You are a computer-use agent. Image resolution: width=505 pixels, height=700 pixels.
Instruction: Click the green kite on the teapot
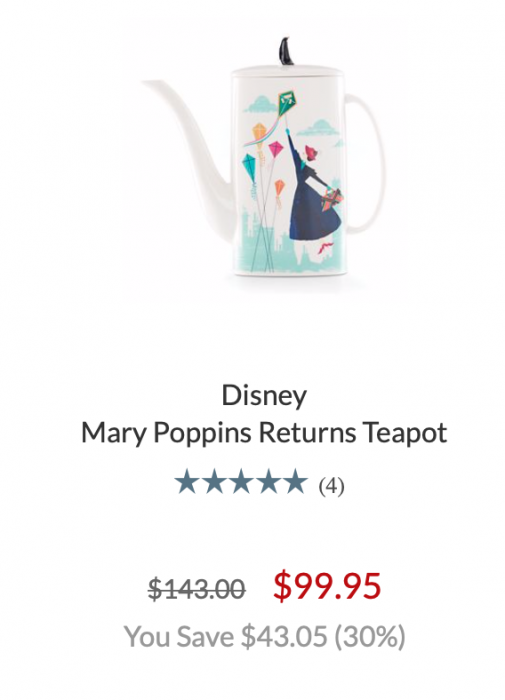[x=288, y=102]
